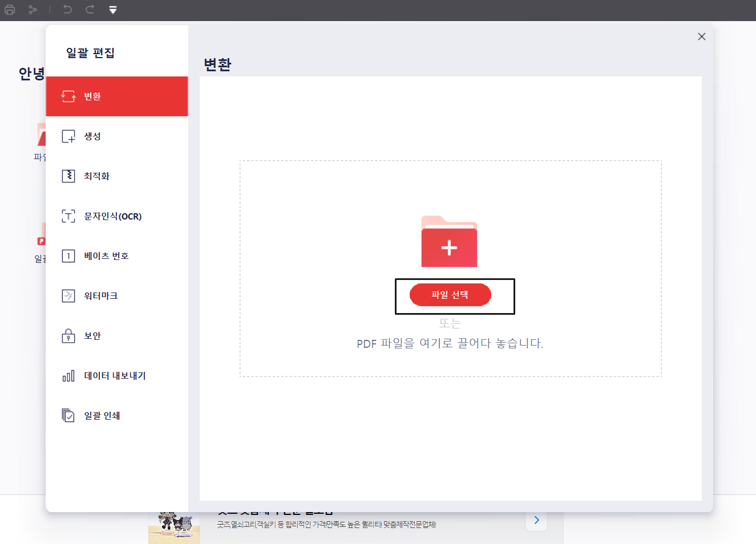Select the 변환 sidebar item

click(117, 96)
